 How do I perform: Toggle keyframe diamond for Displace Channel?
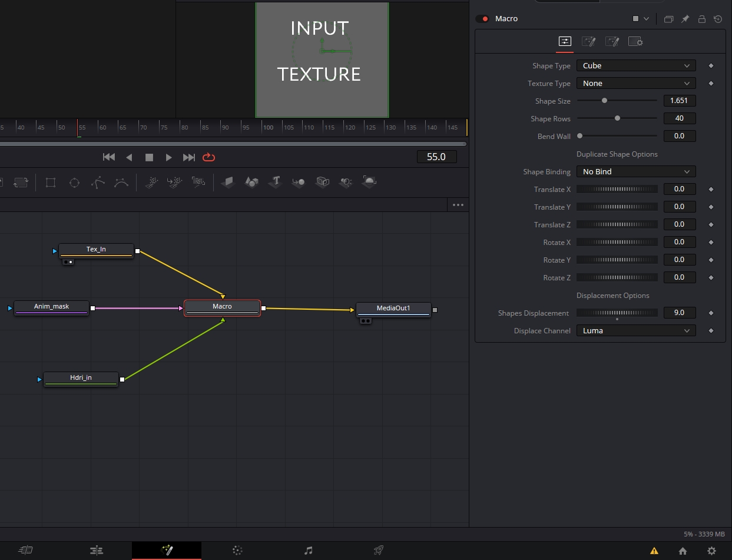[711, 331]
